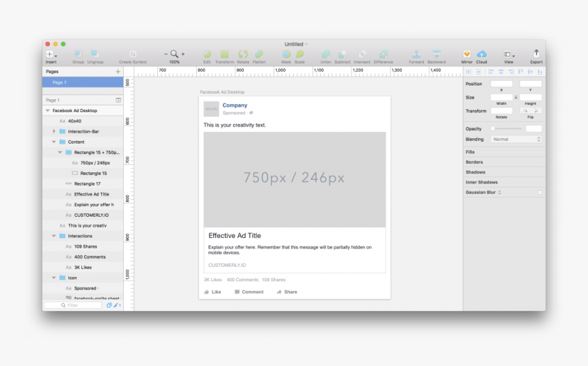Select Page 1 in Pages list
This screenshot has width=588, height=366.
click(83, 82)
